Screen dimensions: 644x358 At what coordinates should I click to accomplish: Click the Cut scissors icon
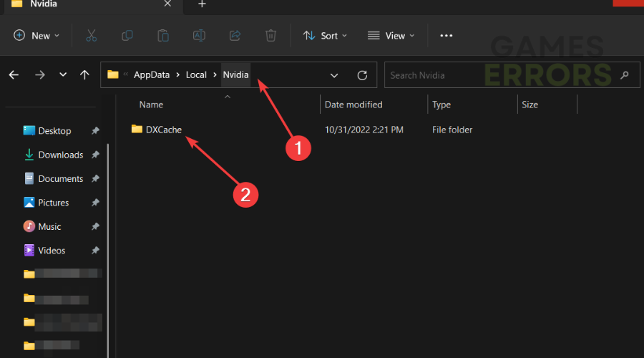pyautogui.click(x=92, y=35)
